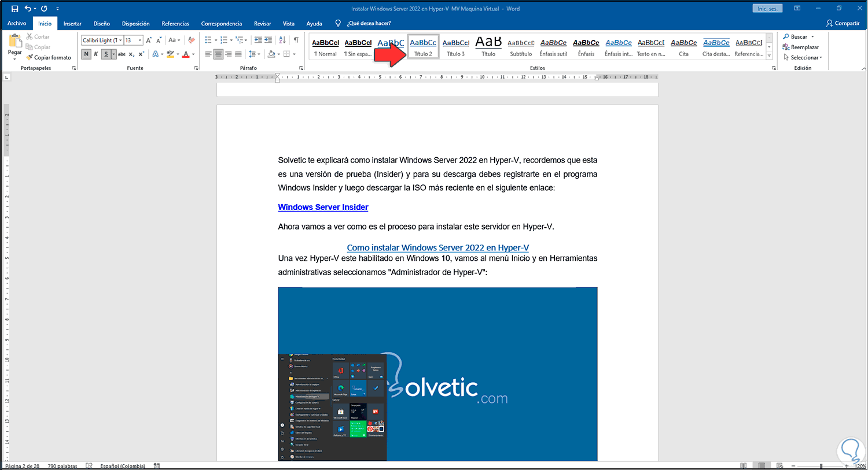Switch to the Revisar tab
This screenshot has height=470, width=868.
[263, 24]
